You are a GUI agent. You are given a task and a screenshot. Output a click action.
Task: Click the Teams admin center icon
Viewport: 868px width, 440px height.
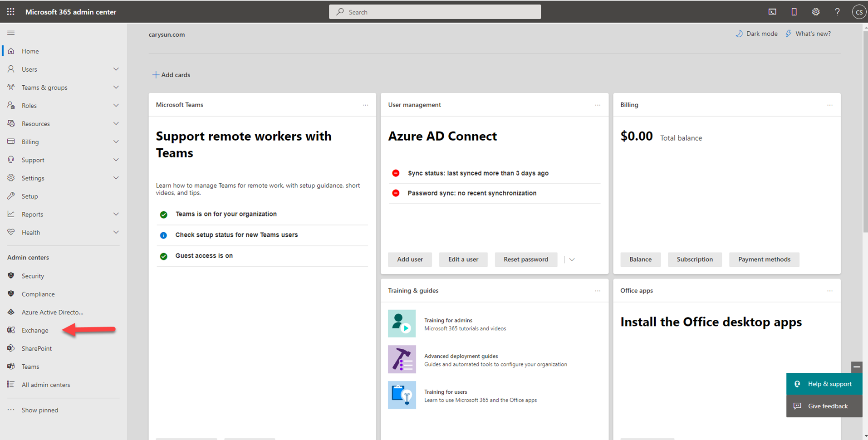pyautogui.click(x=11, y=366)
